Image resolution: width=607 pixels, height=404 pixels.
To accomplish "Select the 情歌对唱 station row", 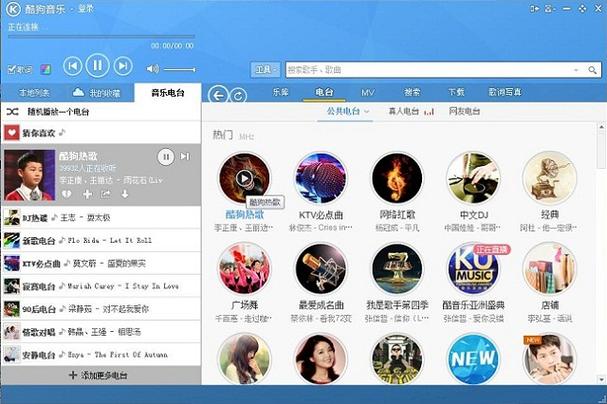I will click(101, 332).
